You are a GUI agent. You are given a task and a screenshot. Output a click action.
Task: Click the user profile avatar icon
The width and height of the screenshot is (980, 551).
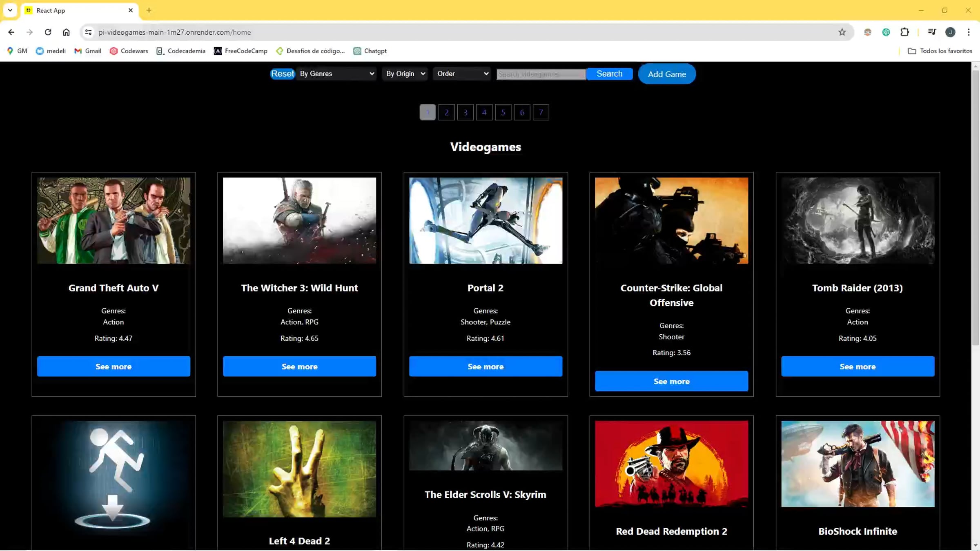(x=950, y=32)
